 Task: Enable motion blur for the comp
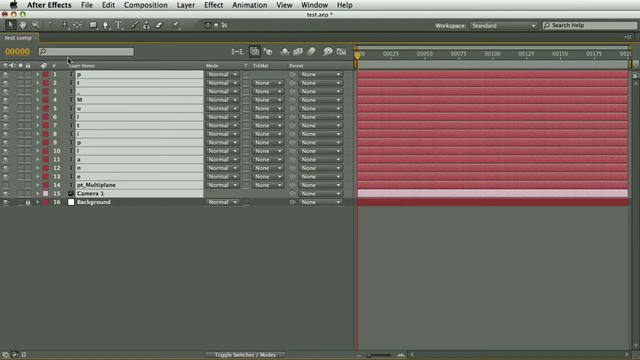[311, 51]
